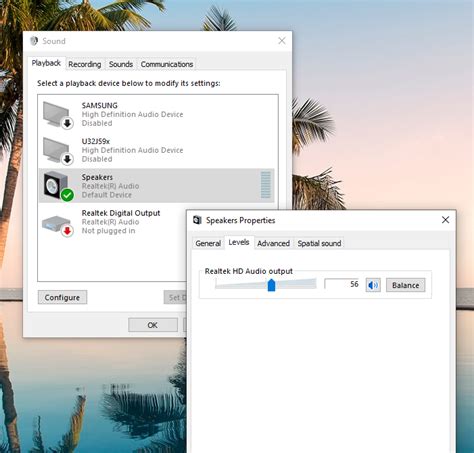Click the Configure button
This screenshot has height=453, width=474.
point(62,297)
